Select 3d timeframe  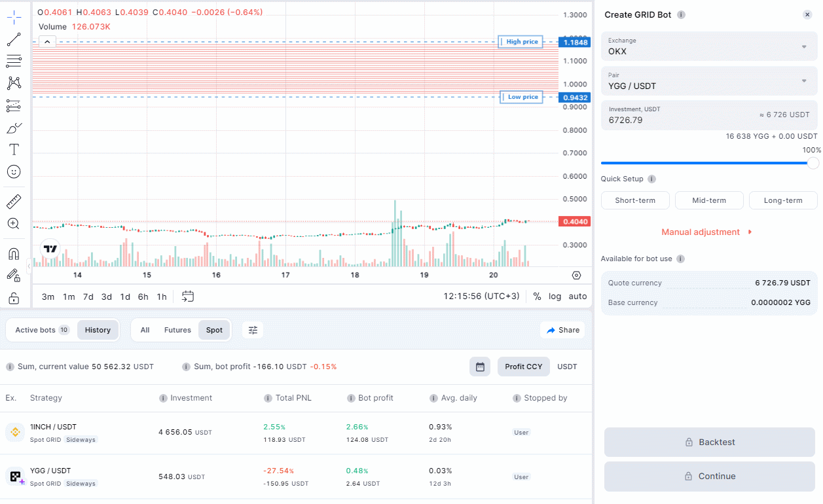[106, 297]
